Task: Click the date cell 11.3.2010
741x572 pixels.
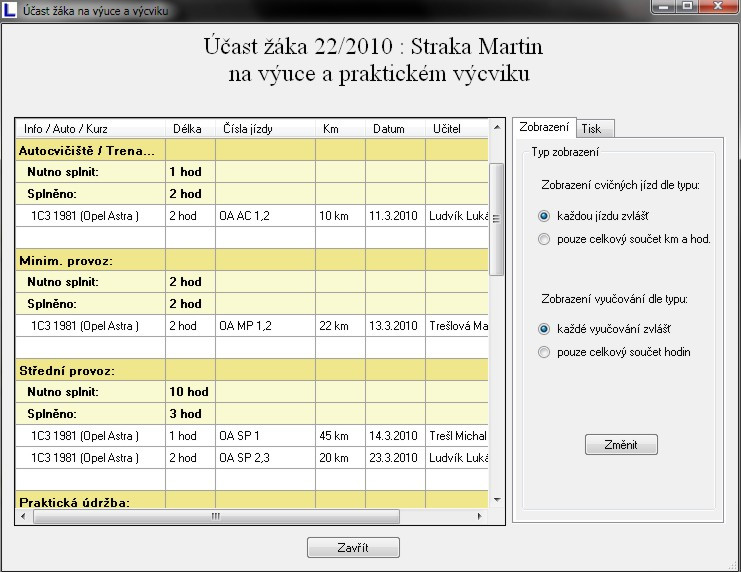Action: click(x=395, y=216)
